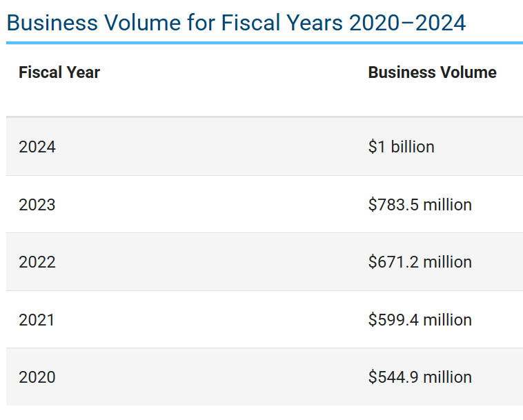Select the 2024 fiscal year cell

[x=37, y=147]
